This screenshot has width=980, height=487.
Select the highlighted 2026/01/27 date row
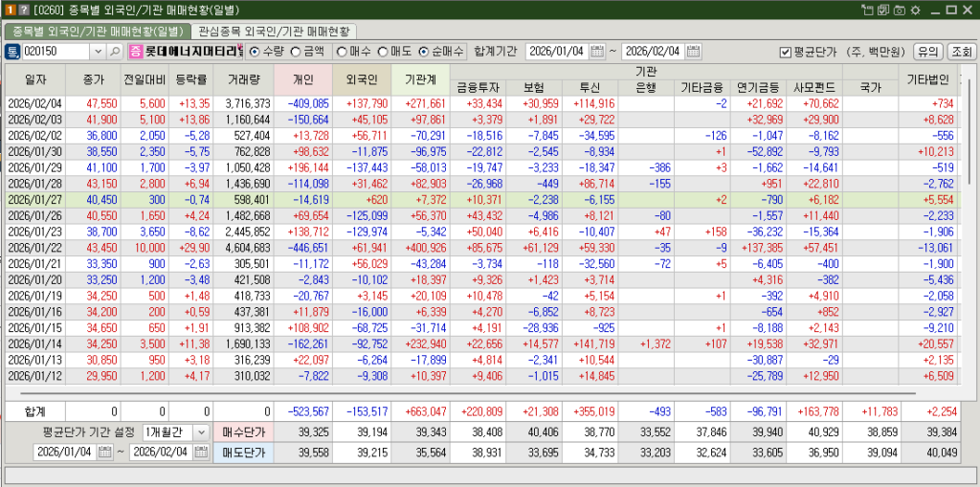(x=481, y=199)
